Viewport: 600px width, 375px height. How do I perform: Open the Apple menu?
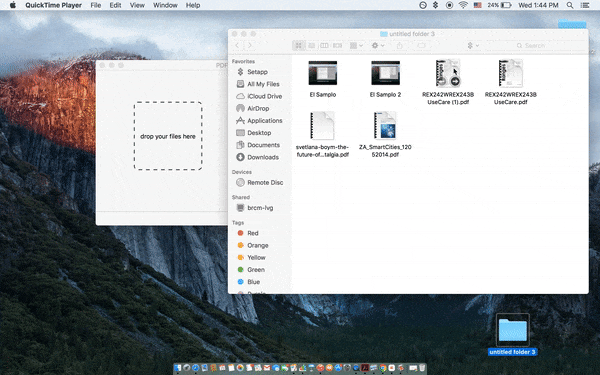pyautogui.click(x=12, y=5)
